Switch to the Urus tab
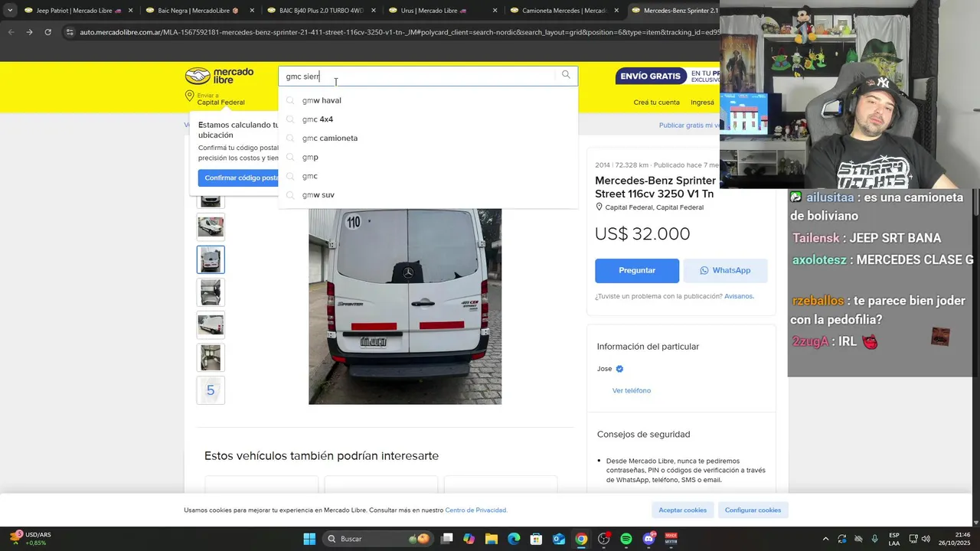Image resolution: width=980 pixels, height=551 pixels. tap(434, 11)
